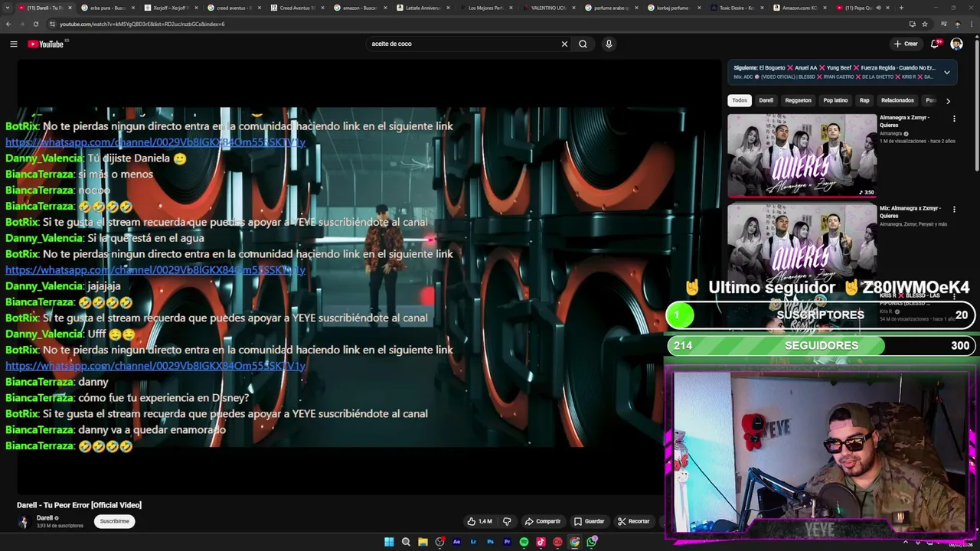The image size is (980, 551).
Task: Open the video title 'Darell - Tu Peor Error'
Action: click(79, 505)
